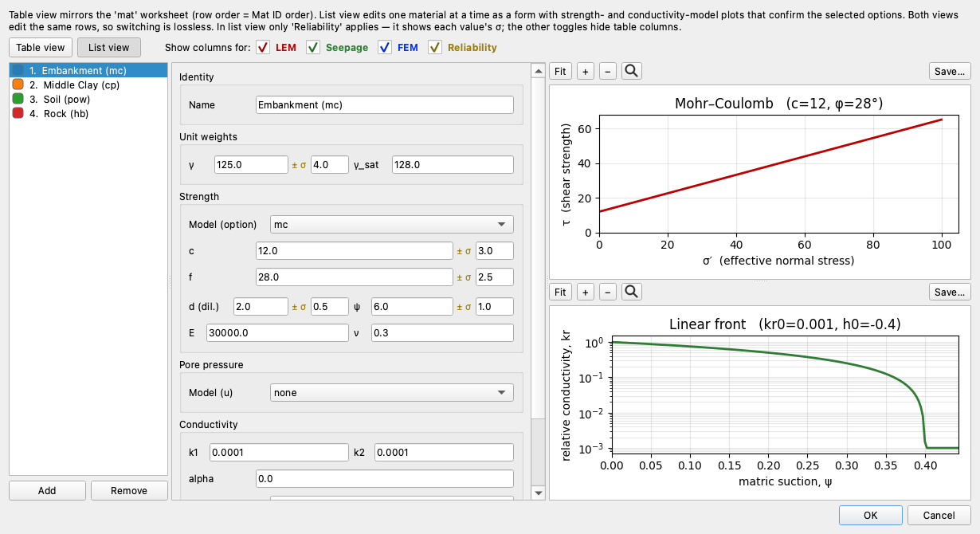Click the red swatch of Rock (hb)
Viewport: 980px width, 534px height.
(x=18, y=113)
